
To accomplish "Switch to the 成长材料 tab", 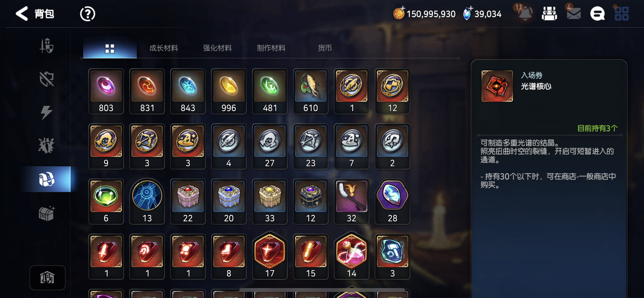I will click(164, 48).
